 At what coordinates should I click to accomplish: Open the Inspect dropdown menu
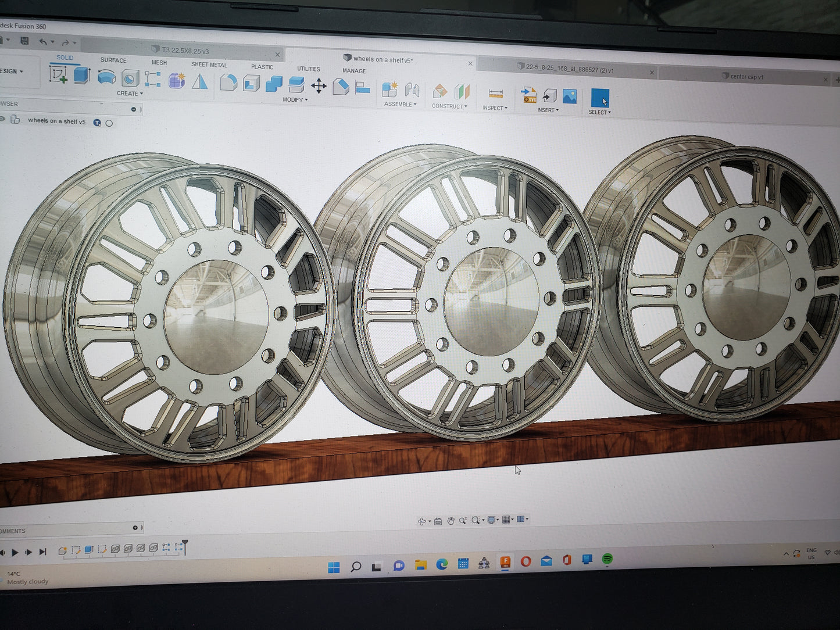(x=495, y=108)
